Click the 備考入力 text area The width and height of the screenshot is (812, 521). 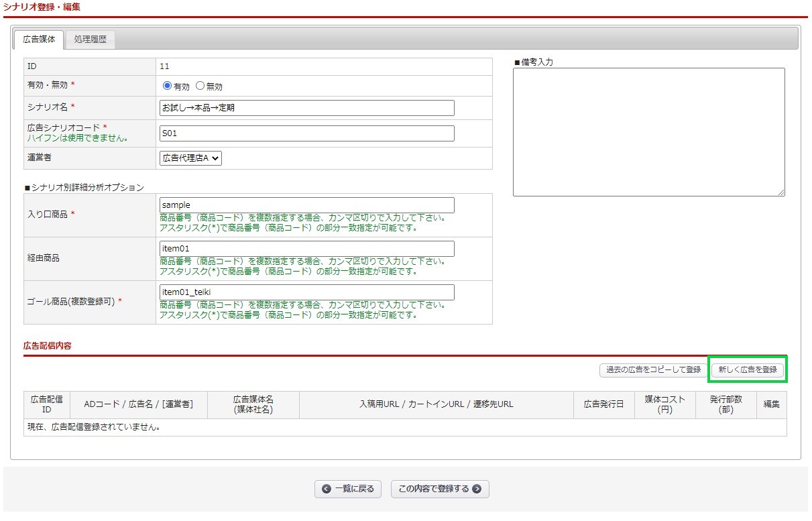point(648,131)
